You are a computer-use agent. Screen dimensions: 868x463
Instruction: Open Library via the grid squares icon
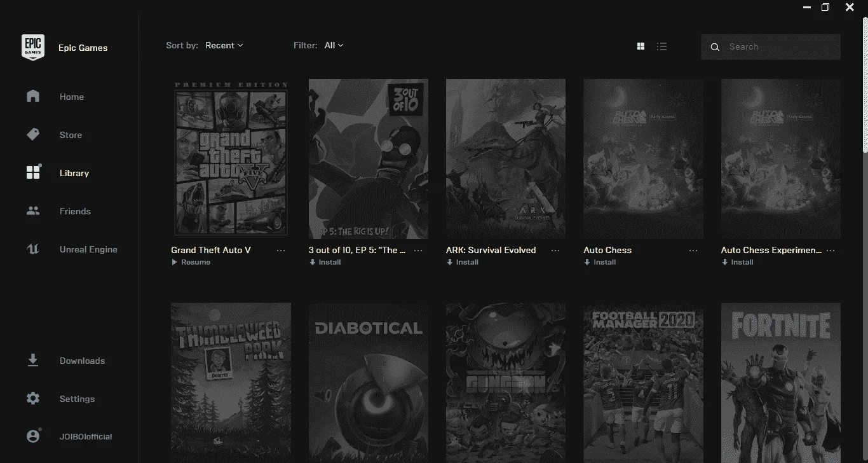pyautogui.click(x=33, y=172)
